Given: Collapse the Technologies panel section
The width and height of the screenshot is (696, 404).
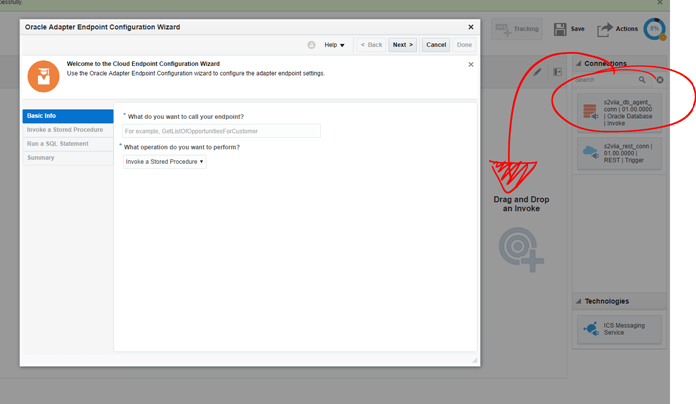Looking at the screenshot, I should (x=578, y=301).
